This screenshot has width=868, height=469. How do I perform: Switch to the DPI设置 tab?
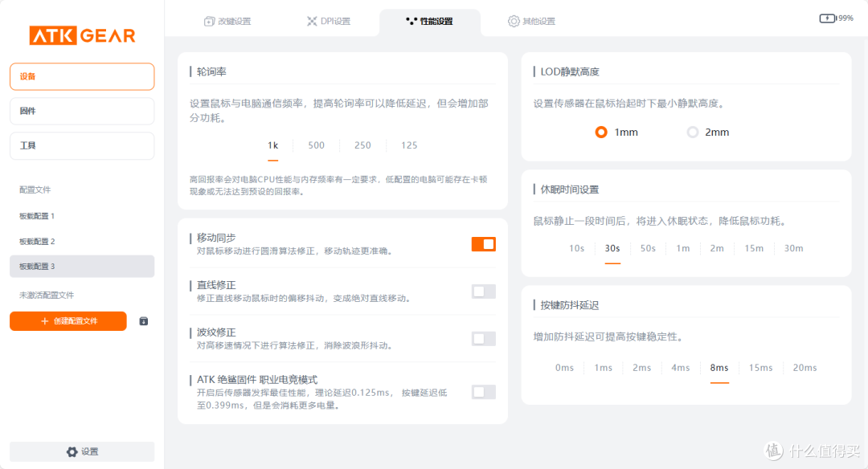(329, 21)
